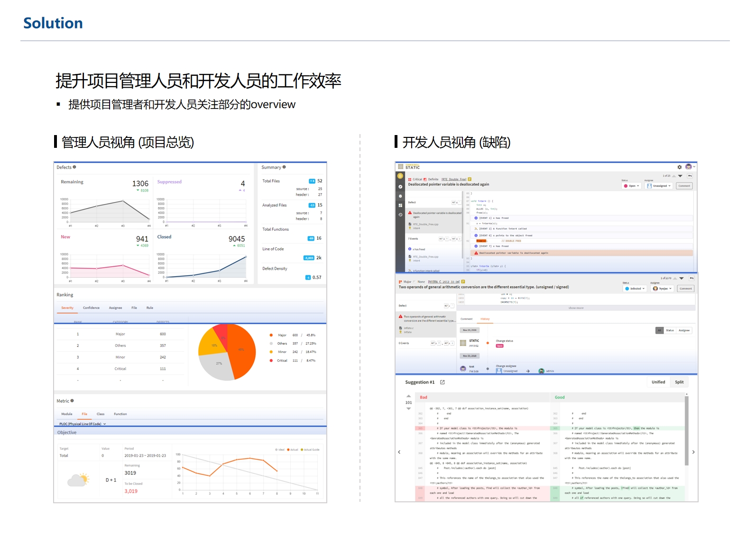Click Comment button for Major defect
The height and width of the screenshot is (535, 756).
click(x=686, y=288)
